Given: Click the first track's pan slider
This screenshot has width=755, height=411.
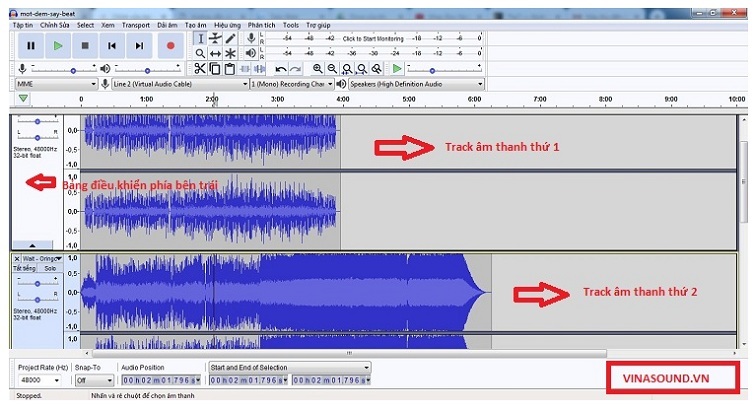Looking at the screenshot, I should (x=38, y=137).
